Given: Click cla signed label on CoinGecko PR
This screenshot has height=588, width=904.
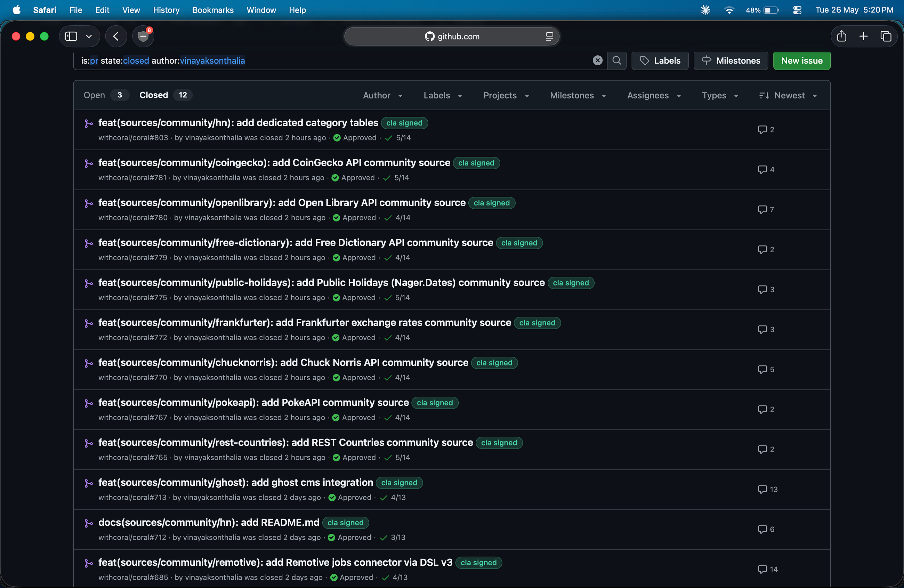Looking at the screenshot, I should click(x=476, y=163).
